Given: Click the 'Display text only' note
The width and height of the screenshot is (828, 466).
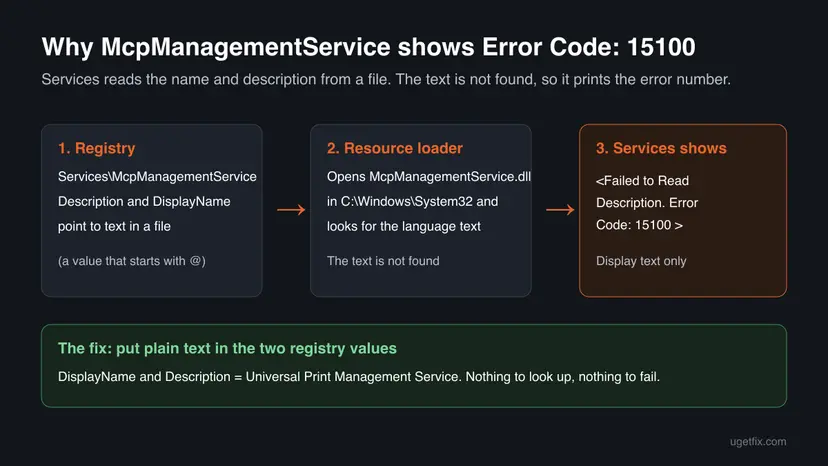Looking at the screenshot, I should (641, 261).
